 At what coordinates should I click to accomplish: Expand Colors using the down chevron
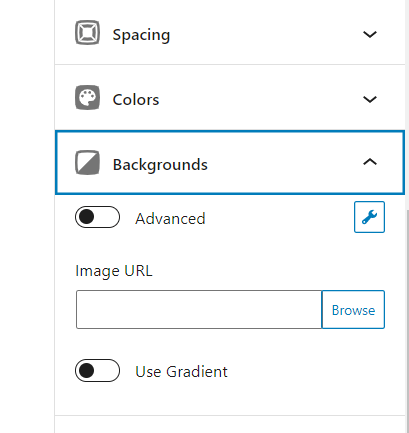click(x=370, y=99)
